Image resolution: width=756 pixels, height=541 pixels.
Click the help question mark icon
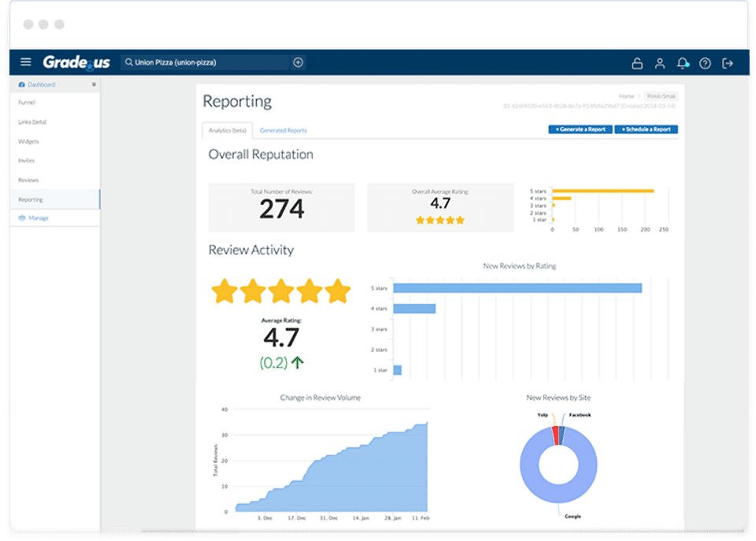coord(705,63)
